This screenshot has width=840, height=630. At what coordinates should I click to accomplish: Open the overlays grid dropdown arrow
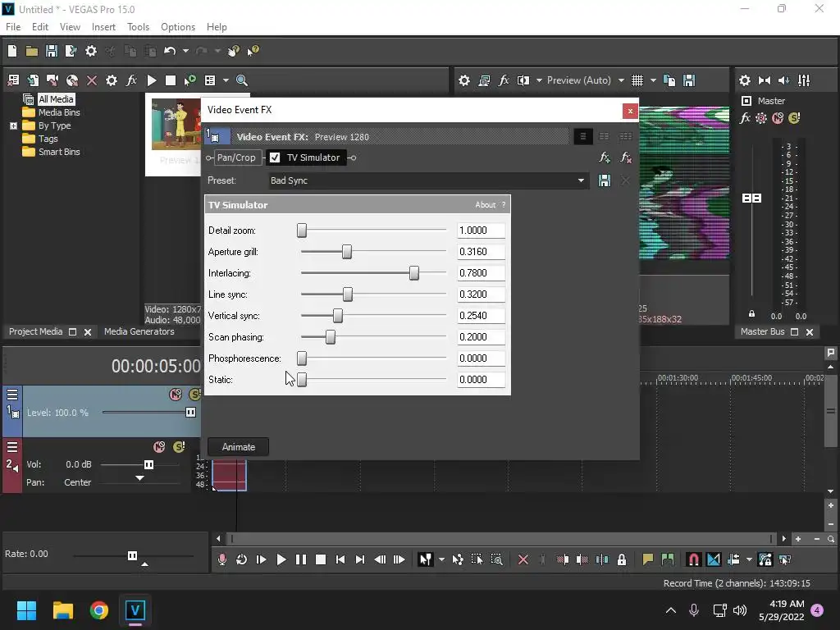coord(653,80)
